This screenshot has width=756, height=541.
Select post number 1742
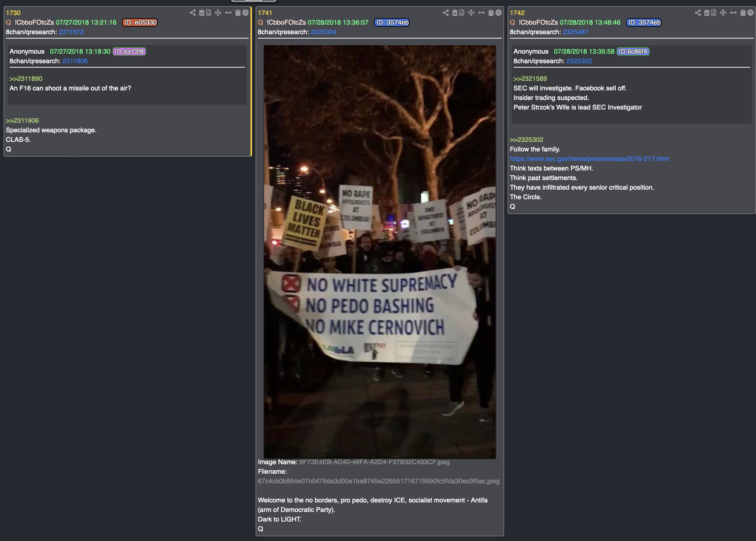(x=517, y=13)
